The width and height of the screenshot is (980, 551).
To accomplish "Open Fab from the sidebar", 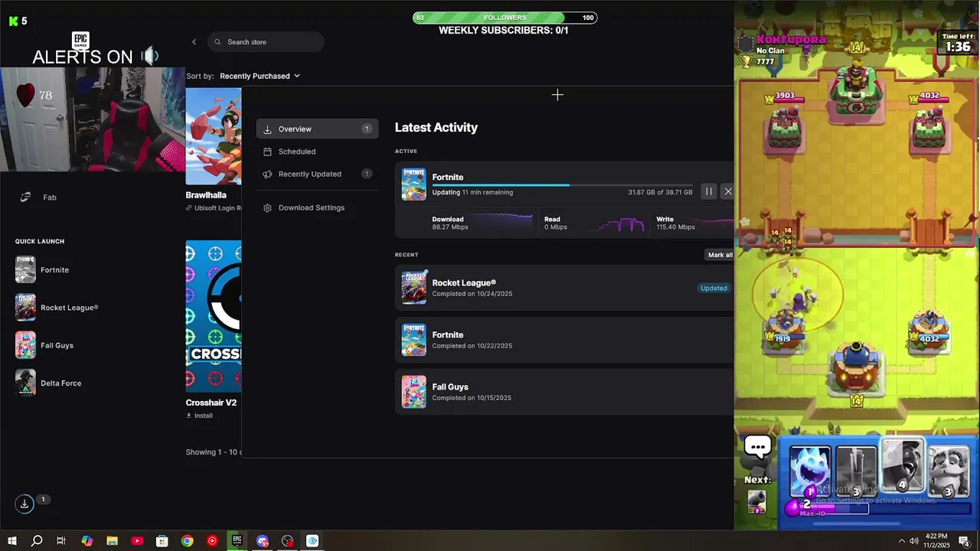I will [x=39, y=197].
